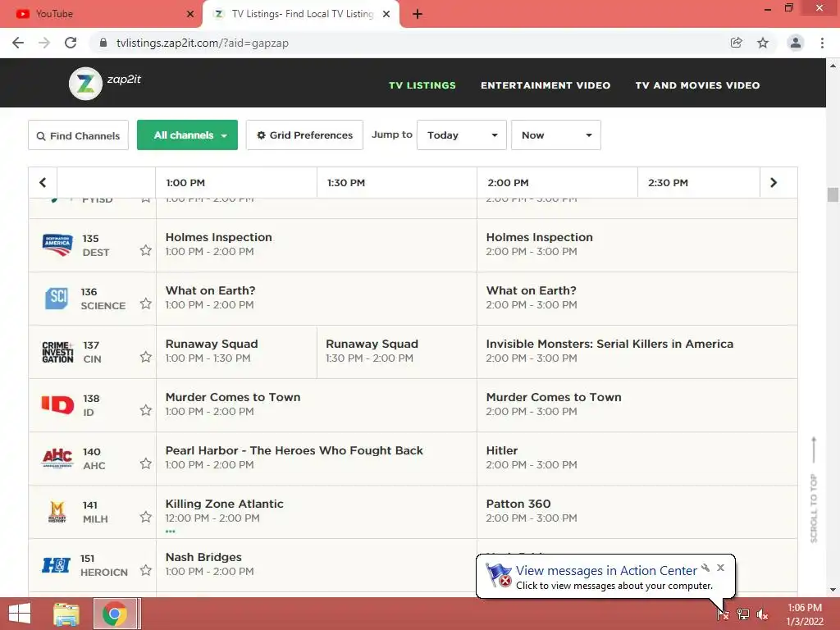Dismiss the Action Center notification

coord(720,568)
